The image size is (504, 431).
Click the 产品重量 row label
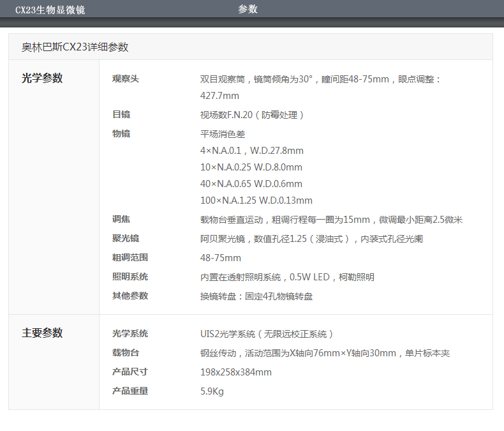130,391
